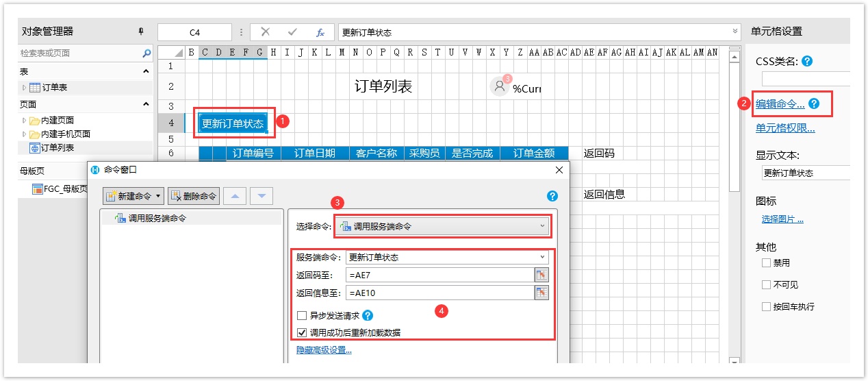Image resolution: width=868 pixels, height=381 pixels.
Task: Expand the 内建页面 folder
Action: [25, 121]
